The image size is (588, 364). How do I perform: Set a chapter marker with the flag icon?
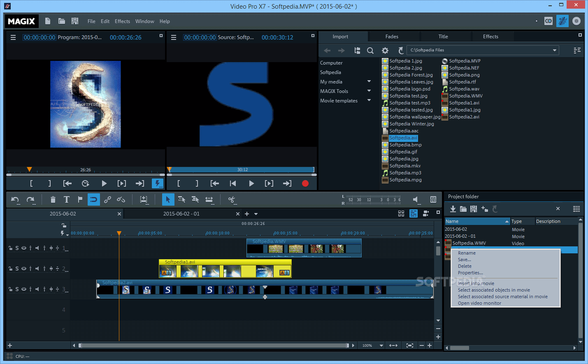tap(80, 199)
